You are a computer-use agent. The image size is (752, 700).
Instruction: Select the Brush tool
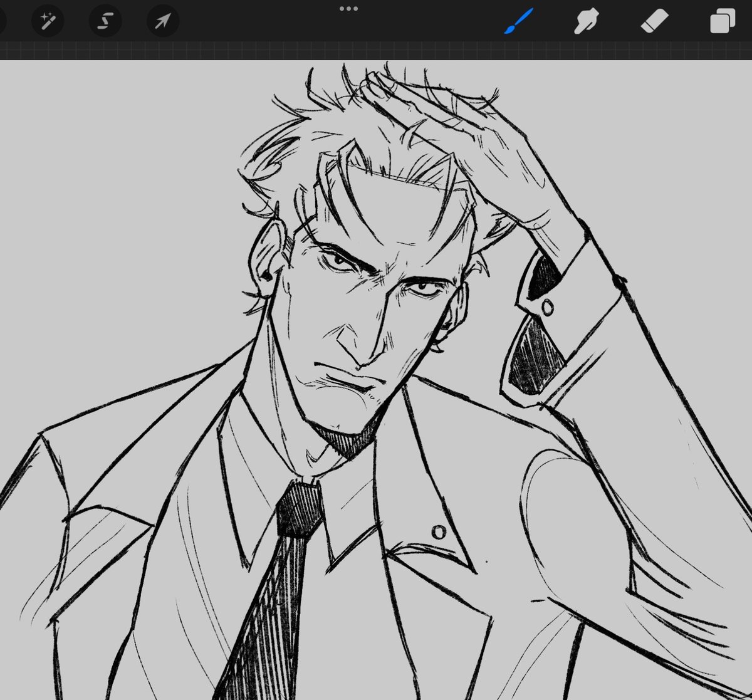click(519, 22)
